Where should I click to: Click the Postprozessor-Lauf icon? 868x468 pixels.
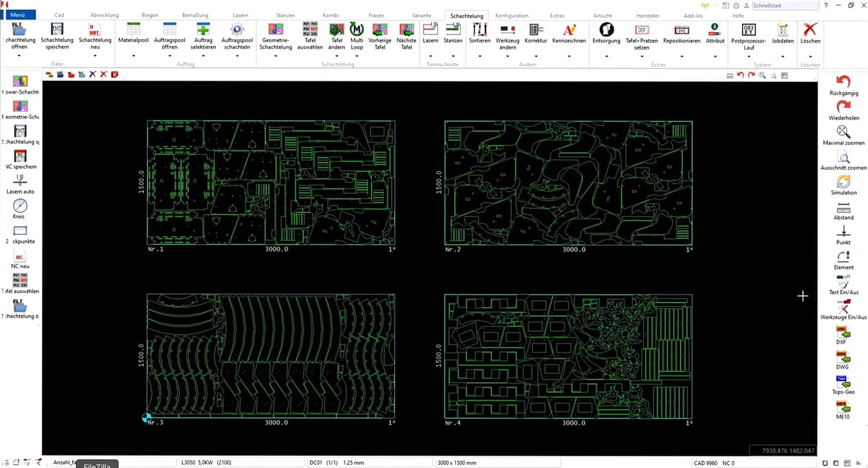[748, 30]
